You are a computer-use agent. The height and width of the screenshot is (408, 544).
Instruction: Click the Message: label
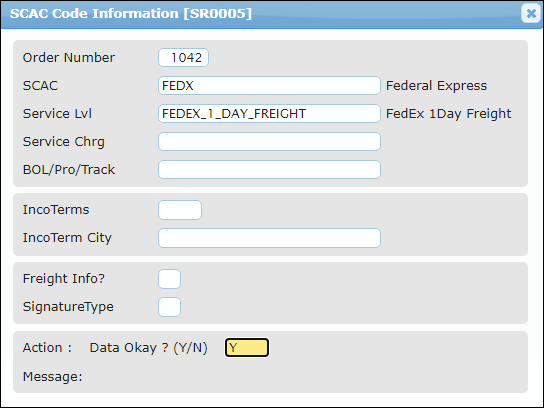(x=52, y=377)
